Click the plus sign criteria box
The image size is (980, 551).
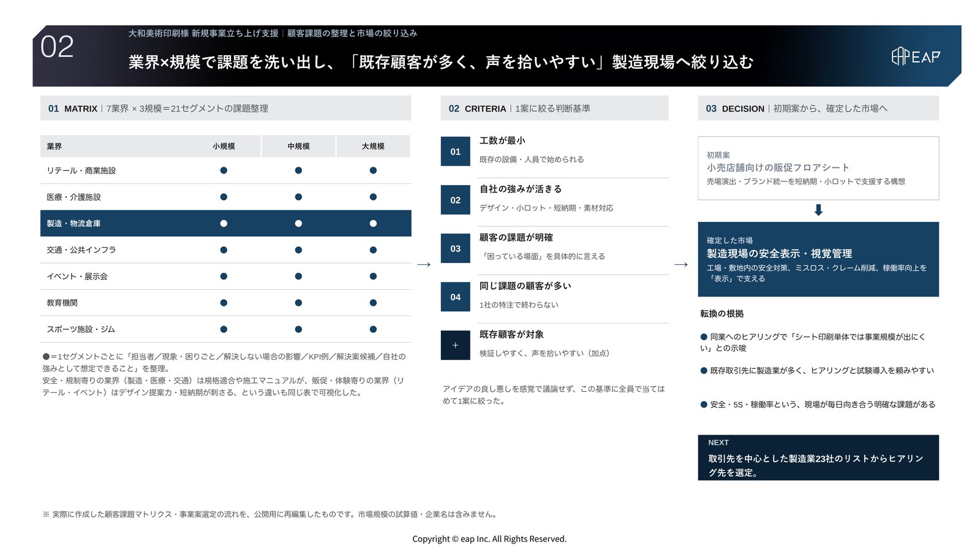pyautogui.click(x=456, y=345)
